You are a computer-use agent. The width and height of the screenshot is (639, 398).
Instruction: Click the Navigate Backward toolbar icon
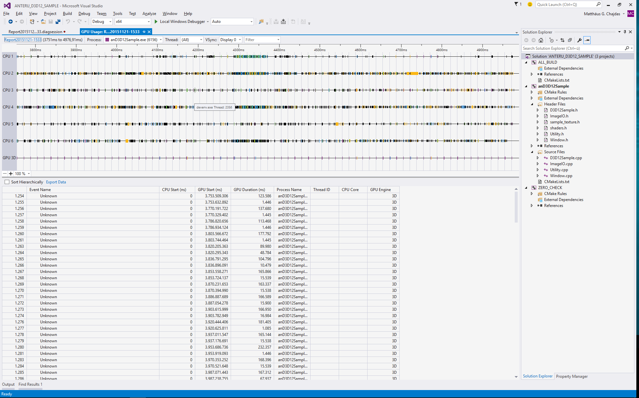(x=11, y=22)
